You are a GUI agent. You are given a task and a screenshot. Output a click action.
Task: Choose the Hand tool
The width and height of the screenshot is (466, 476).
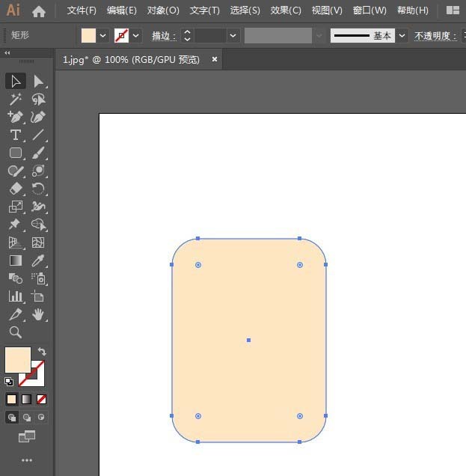tap(39, 314)
